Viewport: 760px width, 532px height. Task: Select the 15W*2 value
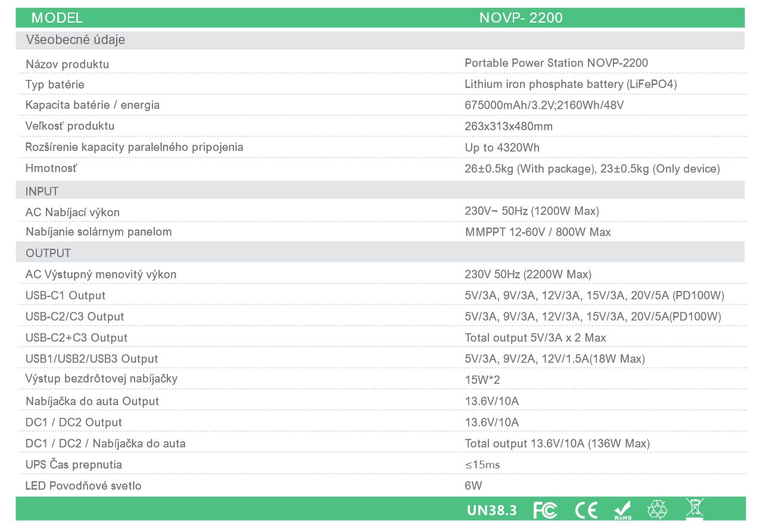pos(482,380)
